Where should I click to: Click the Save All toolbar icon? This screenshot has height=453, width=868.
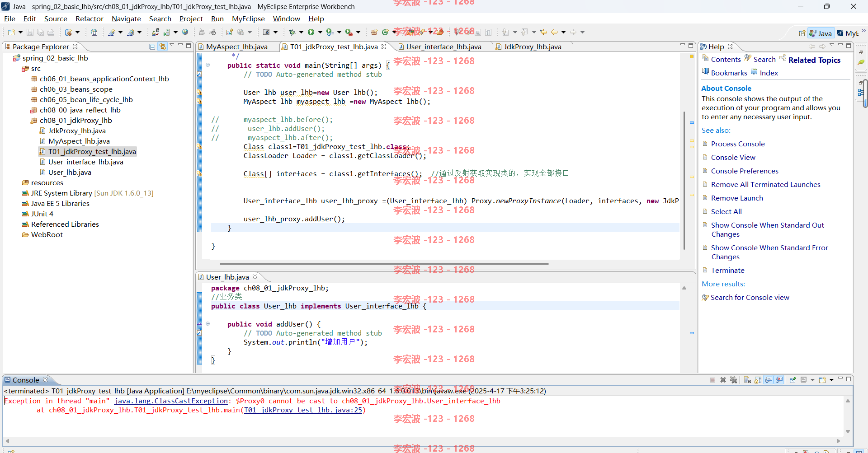40,32
